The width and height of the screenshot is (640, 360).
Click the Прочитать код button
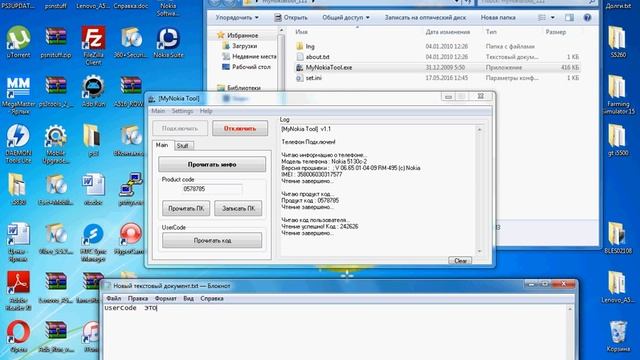pos(212,240)
